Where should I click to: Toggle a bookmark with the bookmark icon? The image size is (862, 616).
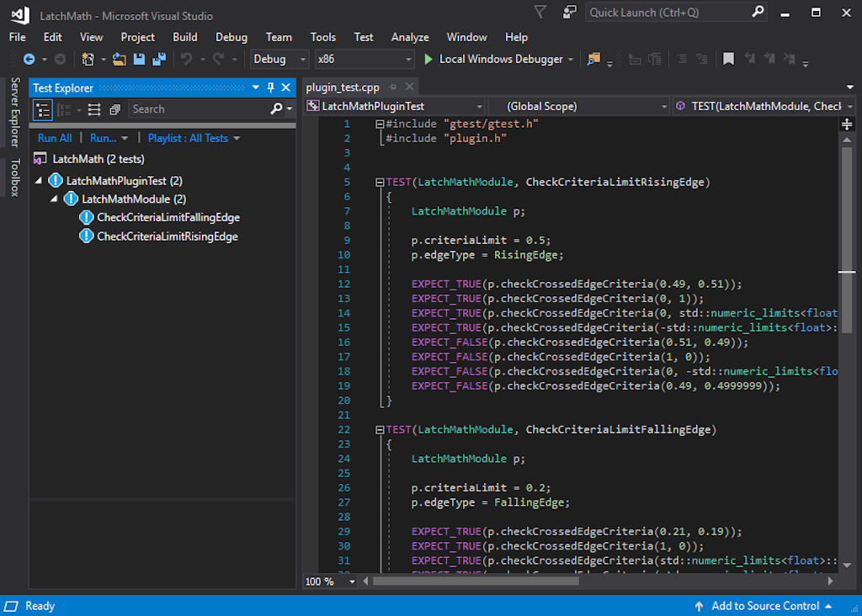pyautogui.click(x=728, y=59)
